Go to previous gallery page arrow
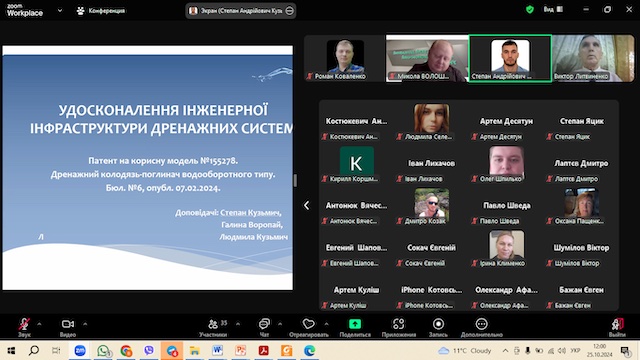The height and width of the screenshot is (360, 640). click(x=307, y=205)
